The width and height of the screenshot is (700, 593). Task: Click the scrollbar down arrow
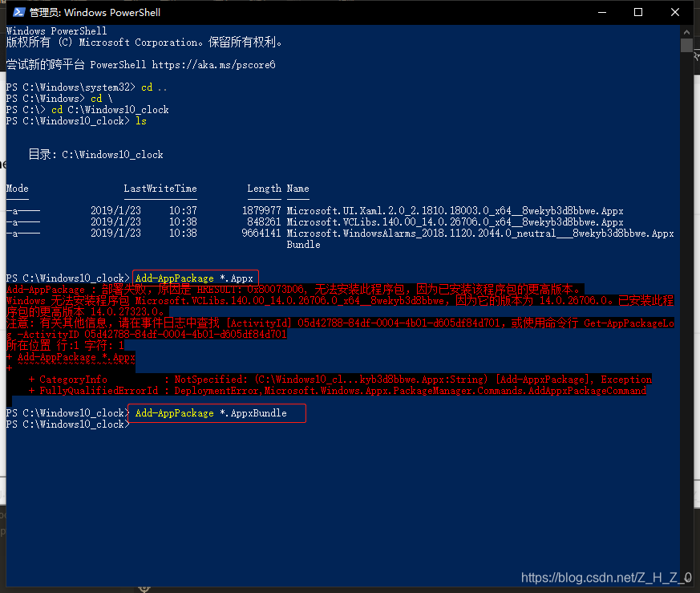coord(686,579)
